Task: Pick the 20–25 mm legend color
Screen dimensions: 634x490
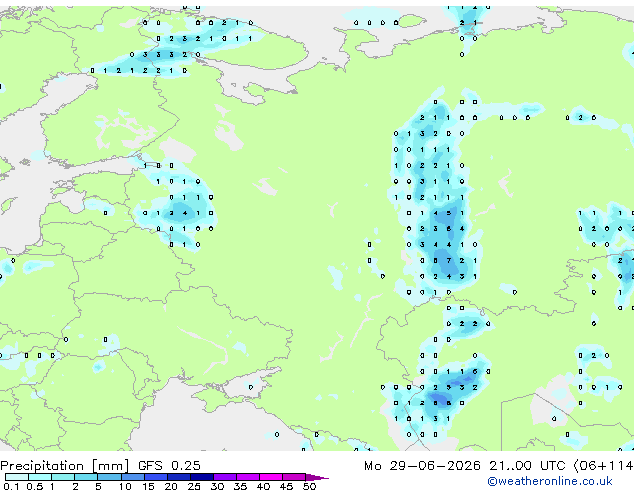Action: [178, 477]
